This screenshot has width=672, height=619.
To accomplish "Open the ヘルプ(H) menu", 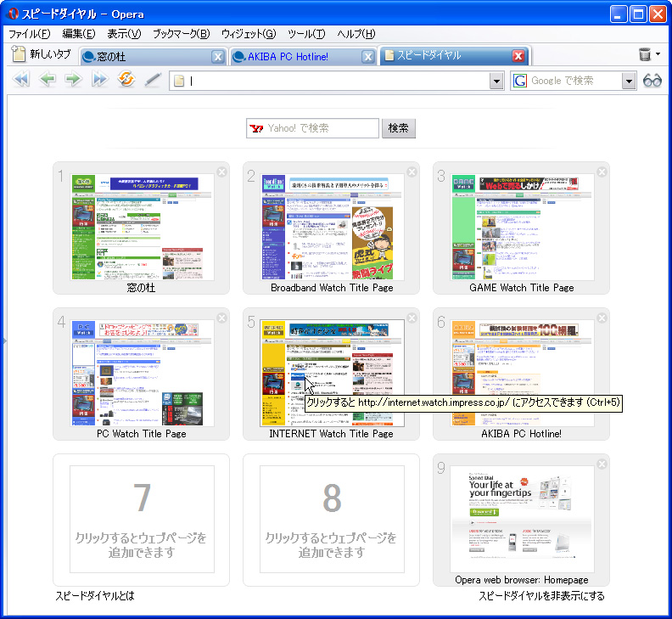I will (x=356, y=34).
